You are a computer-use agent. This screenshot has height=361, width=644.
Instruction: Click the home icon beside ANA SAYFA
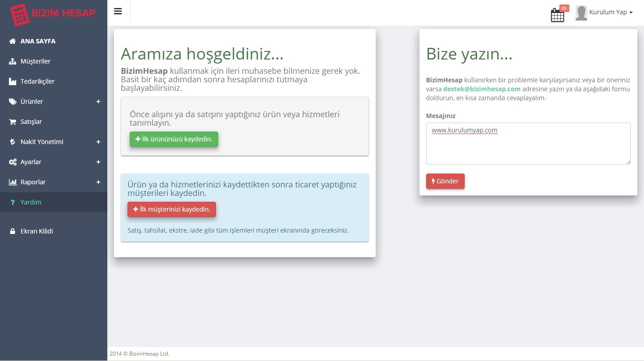[13, 41]
